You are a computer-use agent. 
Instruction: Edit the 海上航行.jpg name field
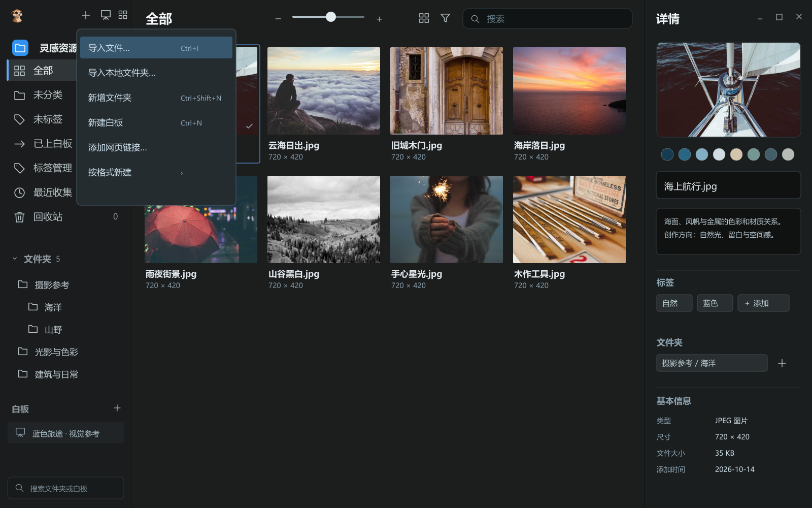coord(728,185)
